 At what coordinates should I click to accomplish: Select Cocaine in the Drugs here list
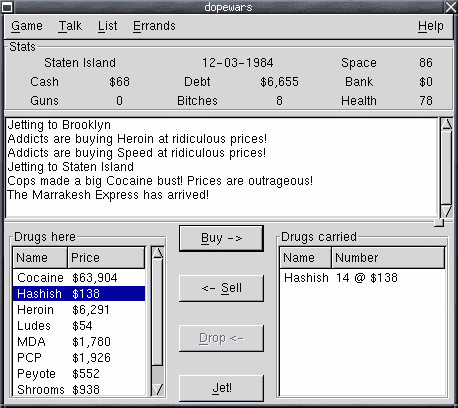click(79, 278)
